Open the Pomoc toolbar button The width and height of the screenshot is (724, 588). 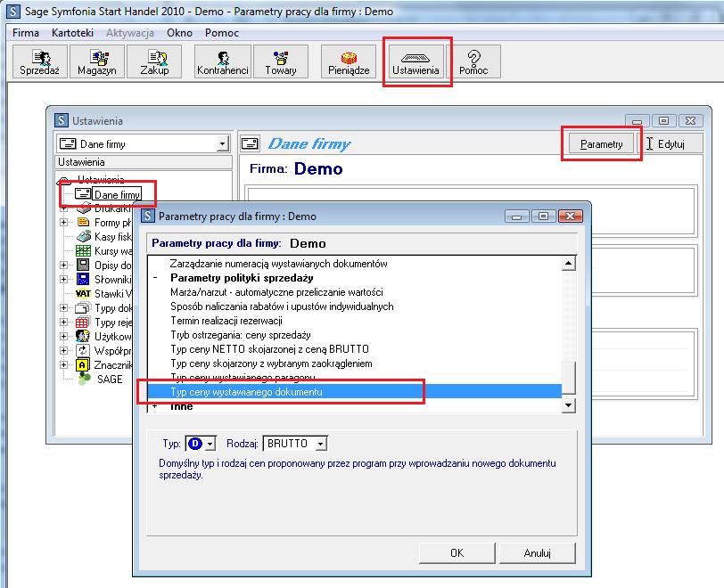pos(473,61)
